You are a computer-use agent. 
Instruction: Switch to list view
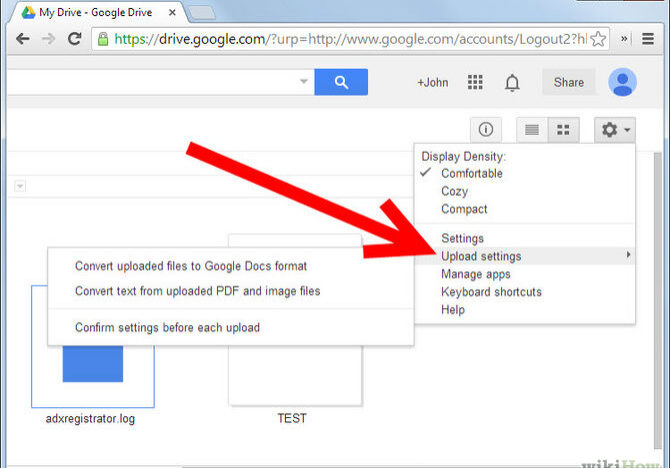532,130
